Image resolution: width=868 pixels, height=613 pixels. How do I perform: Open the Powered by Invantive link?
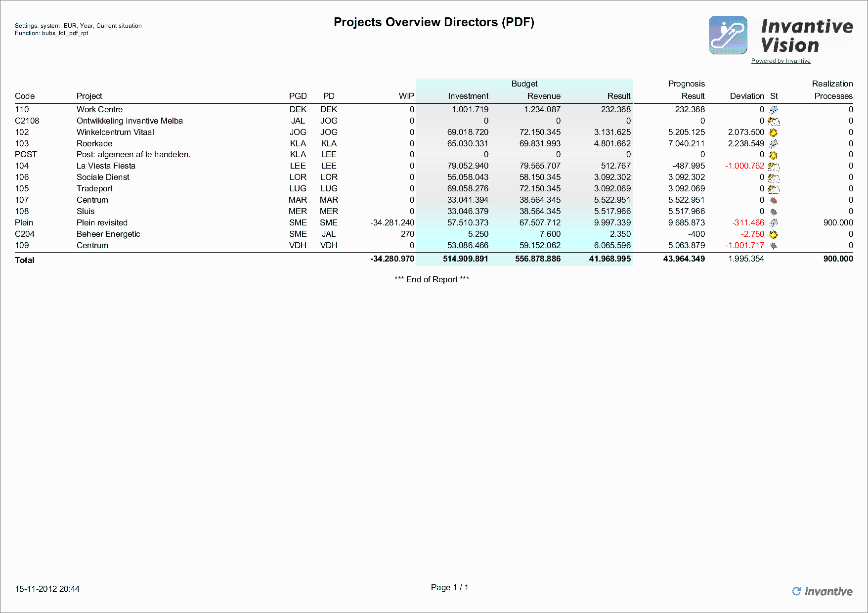781,61
